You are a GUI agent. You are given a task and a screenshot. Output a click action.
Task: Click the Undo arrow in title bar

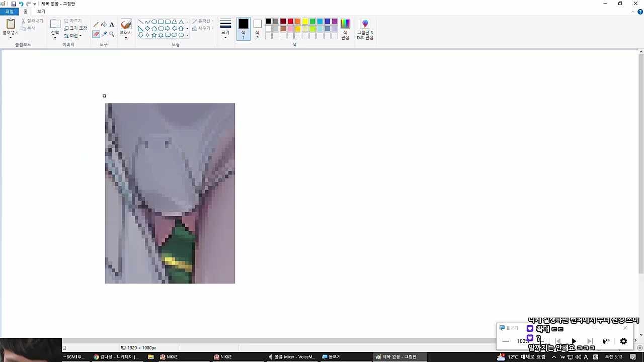click(21, 4)
